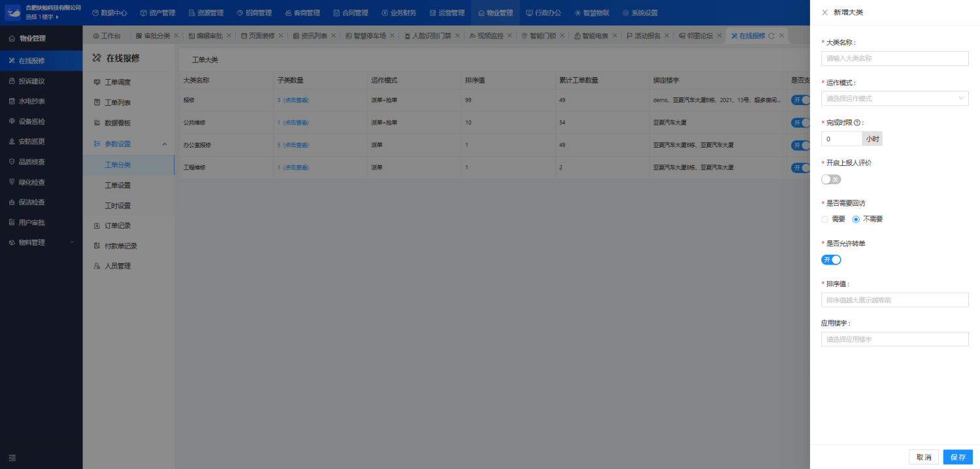The height and width of the screenshot is (469, 980).
Task: Open the 数据中心 top menu
Action: tap(109, 12)
